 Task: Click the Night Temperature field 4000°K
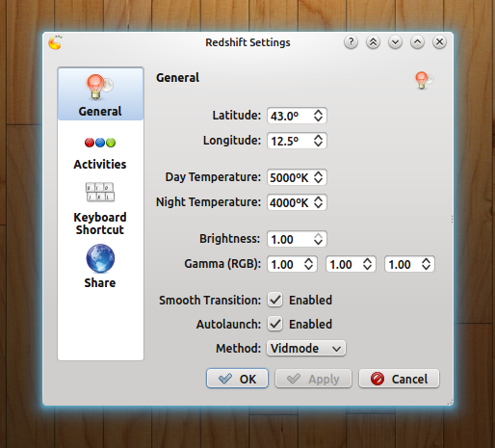tap(297, 202)
